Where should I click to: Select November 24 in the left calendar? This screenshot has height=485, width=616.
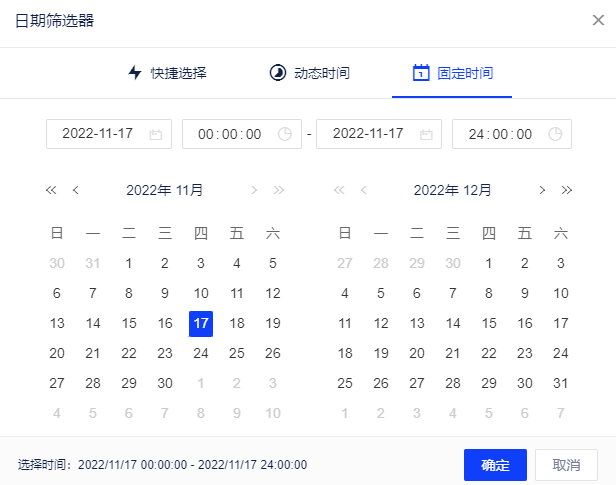(201, 353)
